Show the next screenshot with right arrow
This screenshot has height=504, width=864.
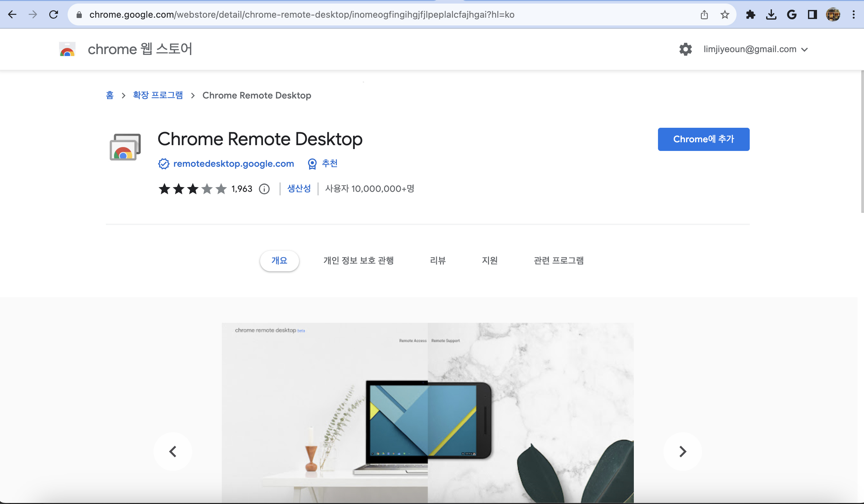click(x=682, y=452)
